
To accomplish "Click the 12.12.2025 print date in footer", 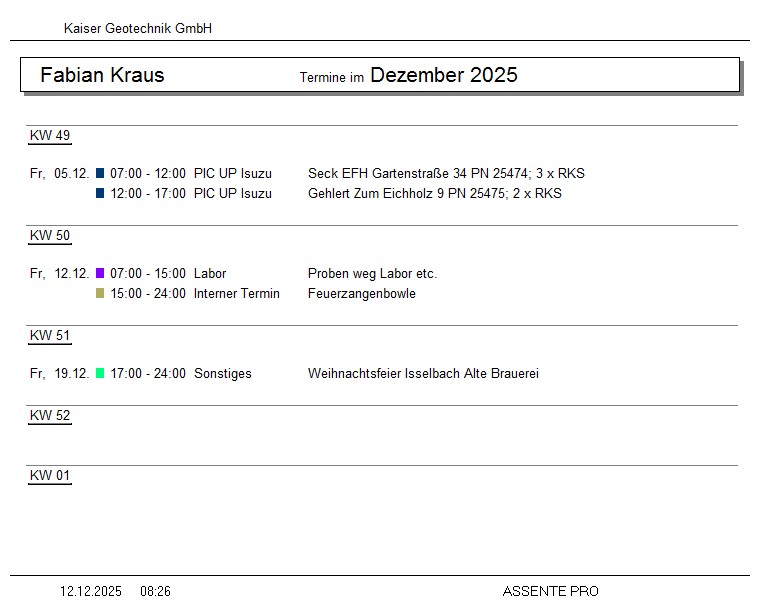I will click(91, 591).
